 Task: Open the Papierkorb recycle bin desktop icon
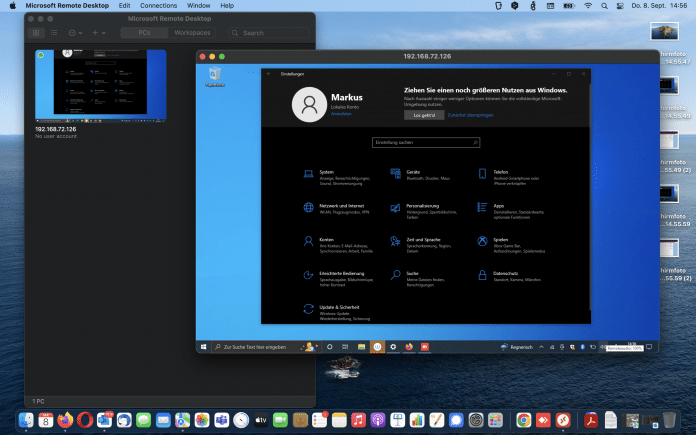215,76
